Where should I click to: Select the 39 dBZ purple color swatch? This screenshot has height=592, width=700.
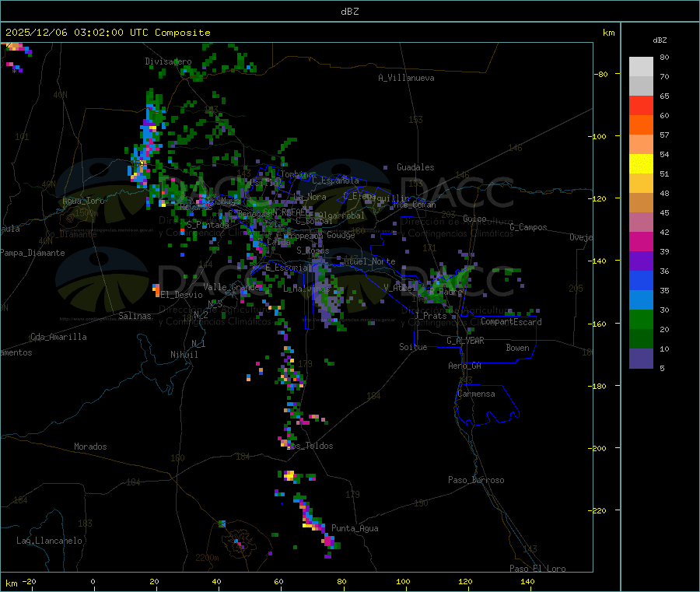[x=641, y=261]
